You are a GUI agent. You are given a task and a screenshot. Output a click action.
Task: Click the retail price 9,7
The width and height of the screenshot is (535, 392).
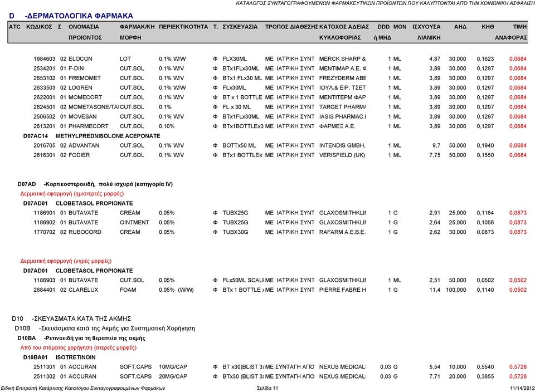(x=436, y=145)
